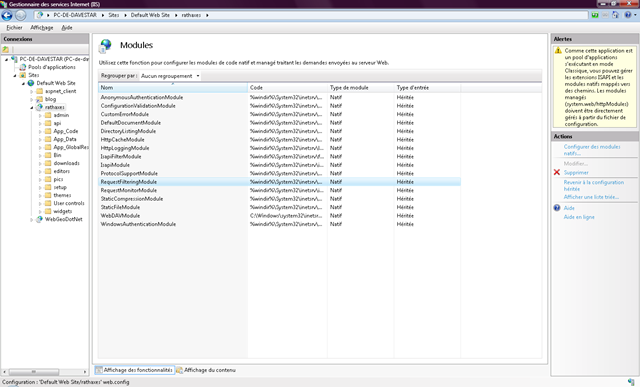Click the alert warning triangle icon
The height and width of the screenshot is (387, 640).
click(558, 51)
